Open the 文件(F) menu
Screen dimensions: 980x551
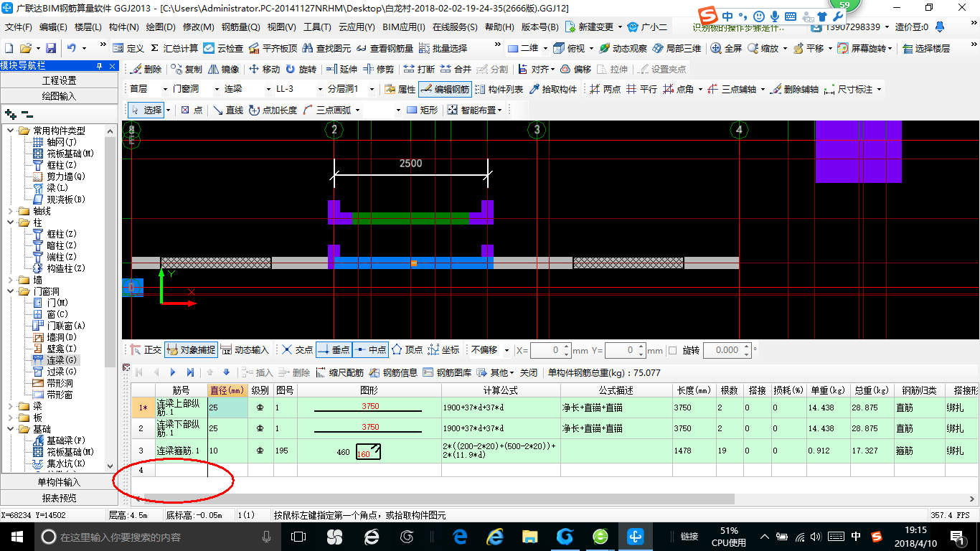[x=19, y=27]
